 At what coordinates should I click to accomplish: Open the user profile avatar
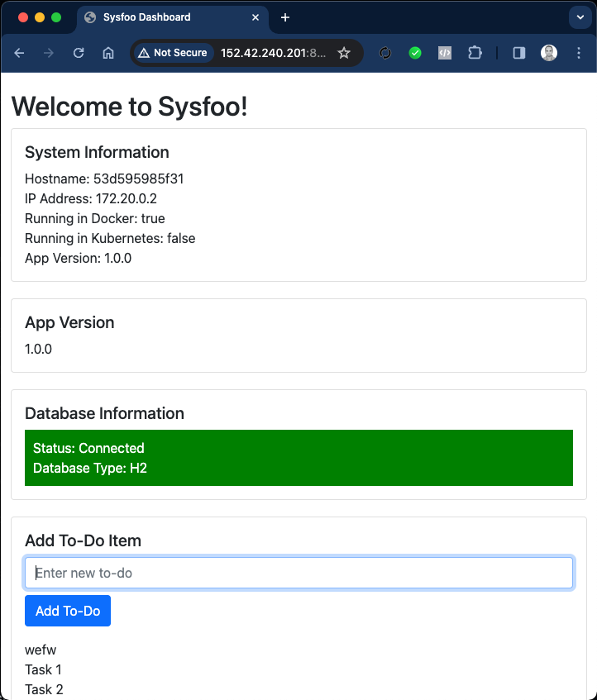click(549, 53)
